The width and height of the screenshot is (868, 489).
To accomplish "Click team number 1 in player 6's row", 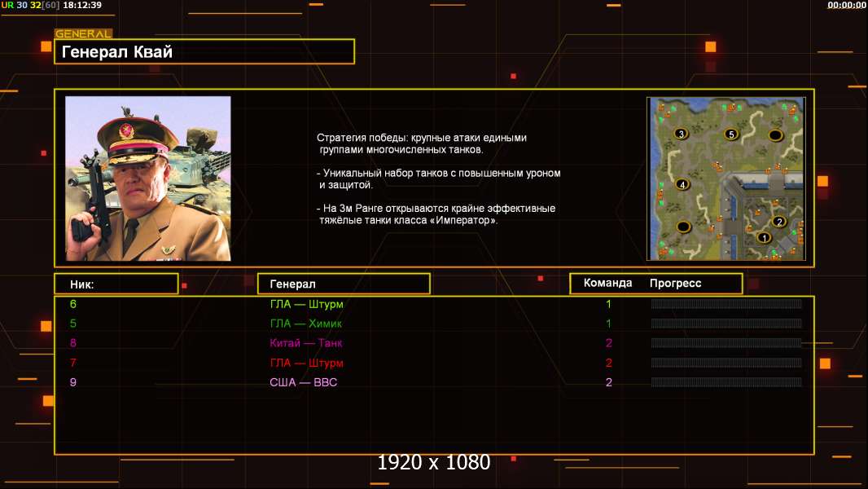I will pos(608,304).
